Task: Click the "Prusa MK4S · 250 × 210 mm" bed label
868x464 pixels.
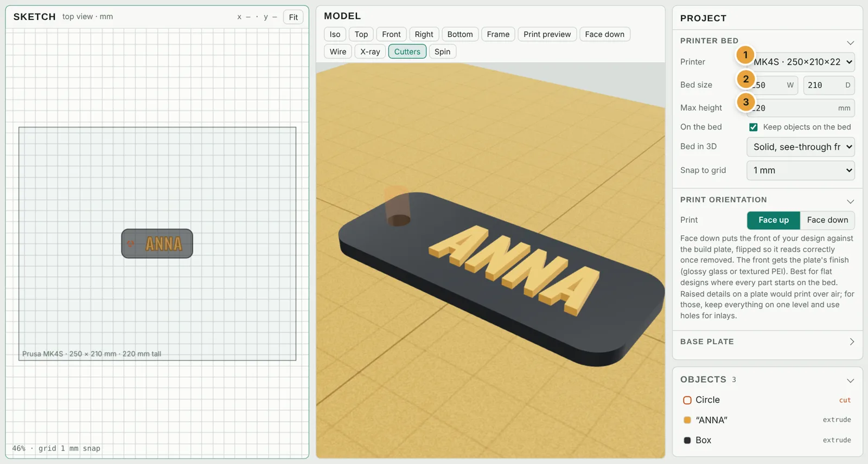Action: (x=92, y=354)
